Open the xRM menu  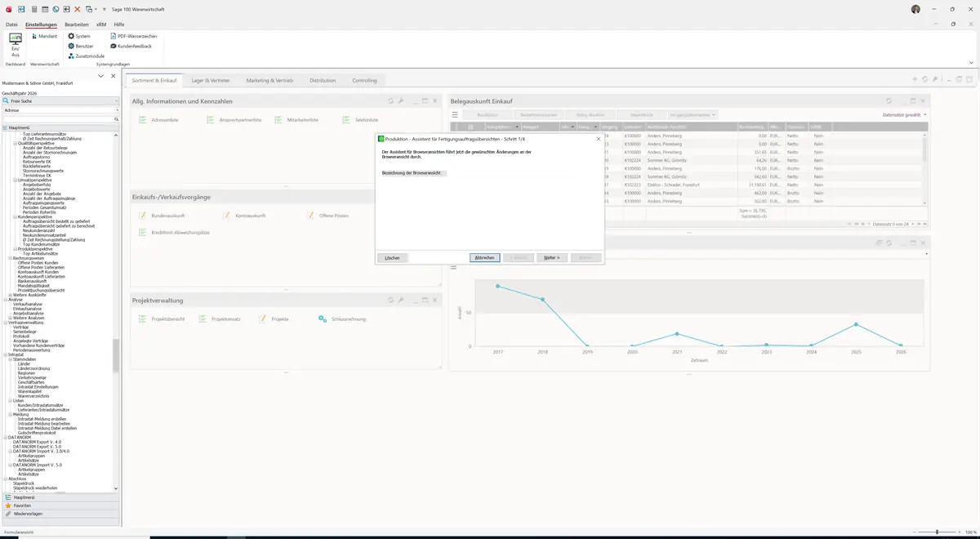pos(101,24)
